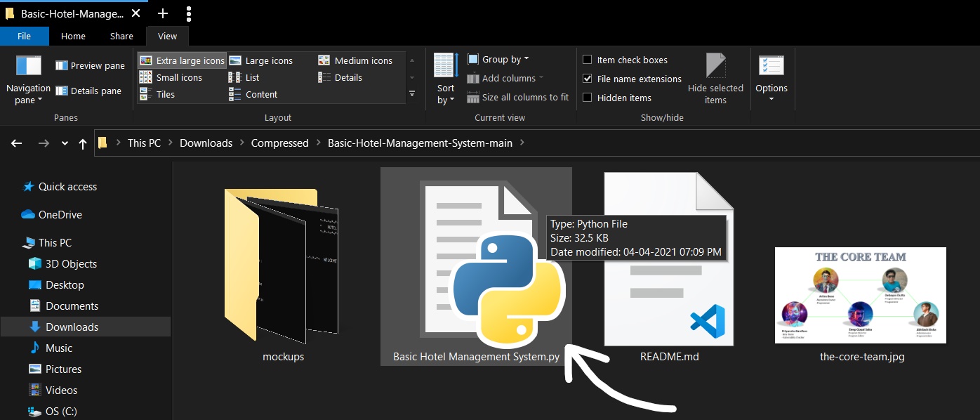This screenshot has height=420, width=980.
Task: Go up one folder level
Action: (x=83, y=143)
